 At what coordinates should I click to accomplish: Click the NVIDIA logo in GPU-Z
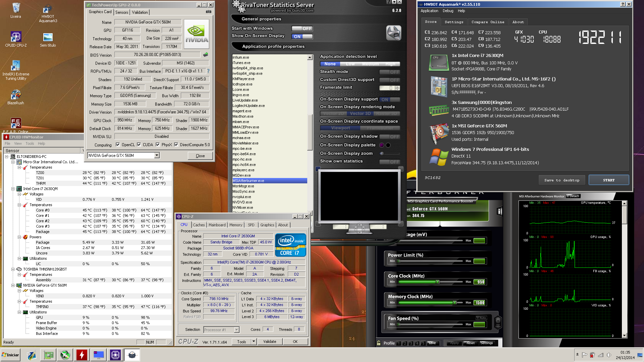(x=197, y=34)
